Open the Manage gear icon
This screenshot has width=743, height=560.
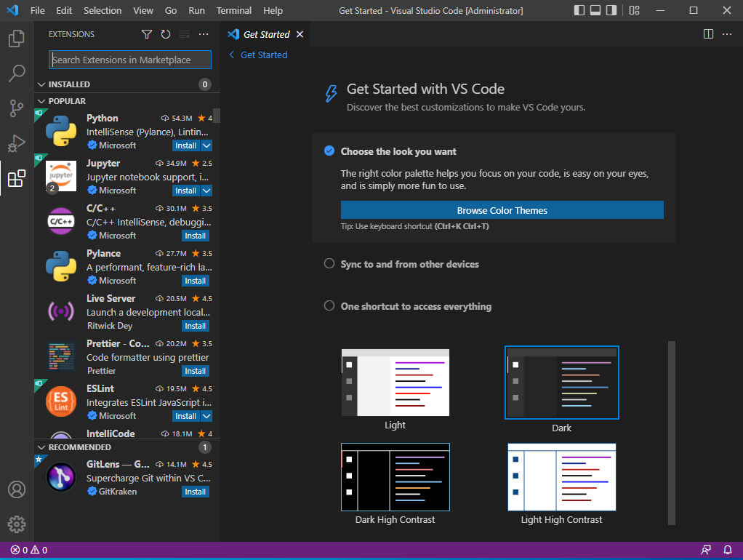[16, 524]
